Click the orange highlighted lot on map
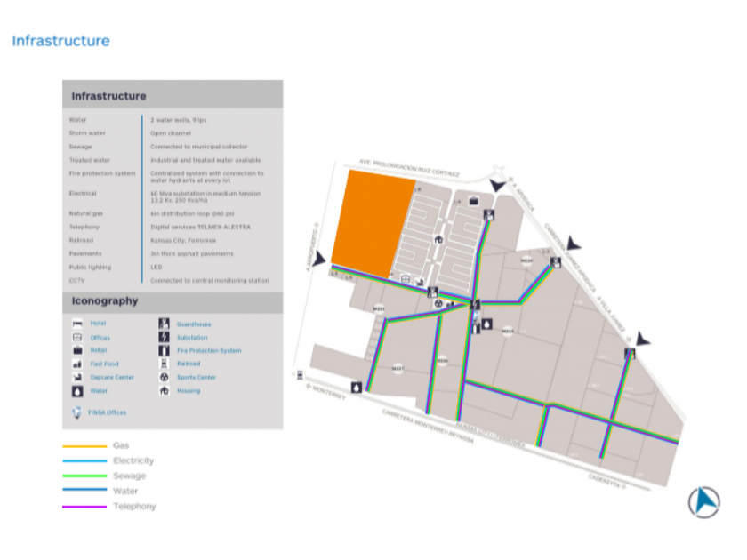 [372, 223]
